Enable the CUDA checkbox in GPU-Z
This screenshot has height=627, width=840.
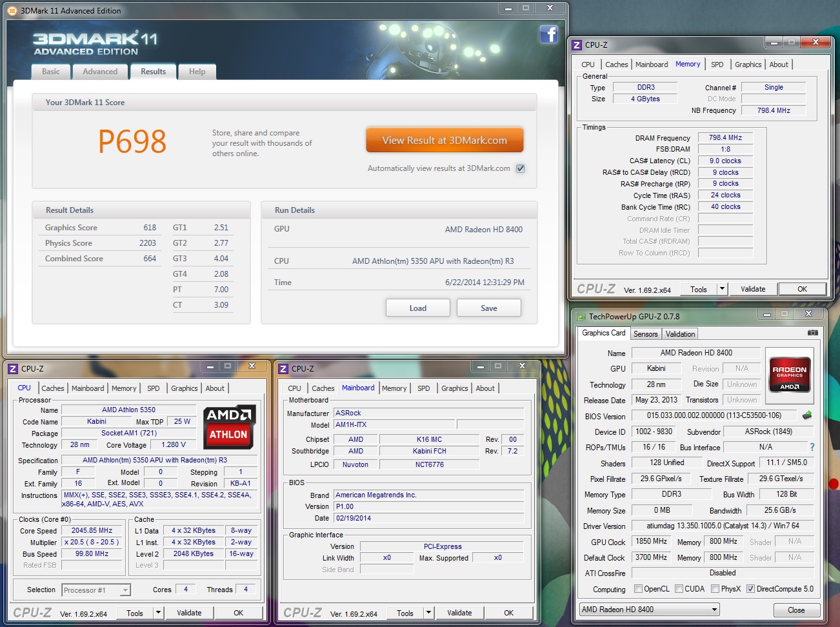point(679,589)
